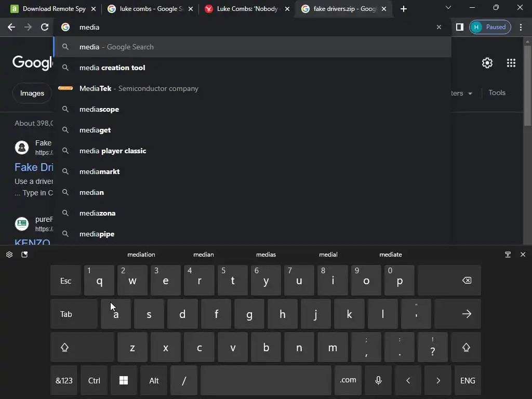
Task: Open the Chrome three-dot menu
Action: (x=521, y=27)
